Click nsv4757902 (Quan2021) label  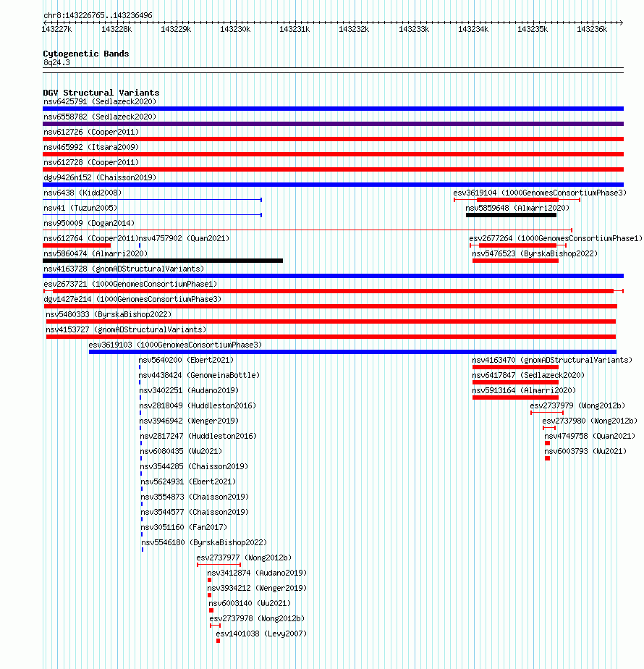tap(185, 238)
